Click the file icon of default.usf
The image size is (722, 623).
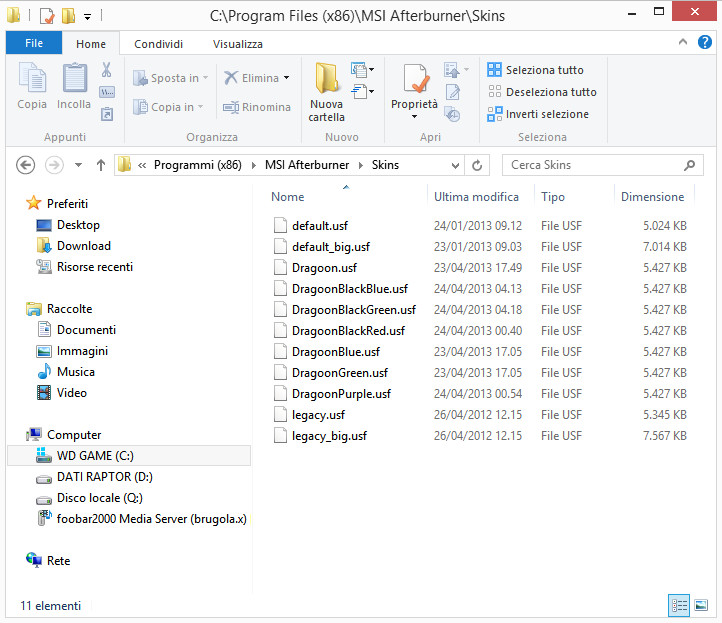click(x=280, y=226)
